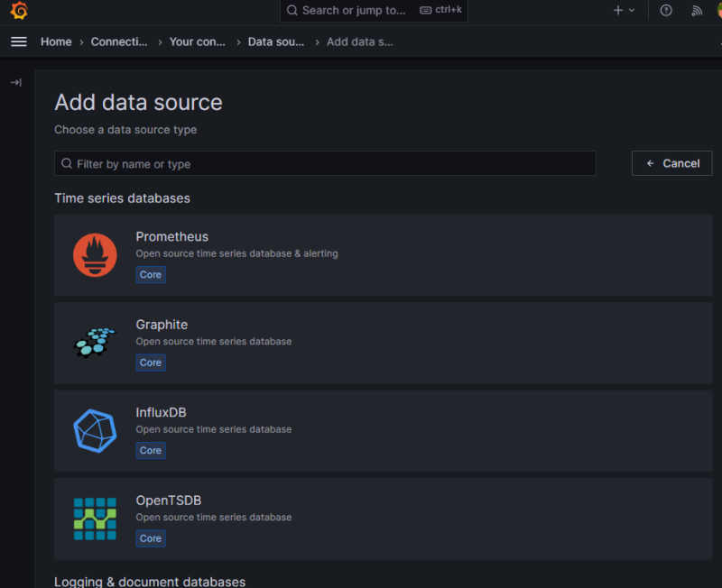Focus the Filter by name or type field
This screenshot has height=588, width=722.
tap(325, 163)
